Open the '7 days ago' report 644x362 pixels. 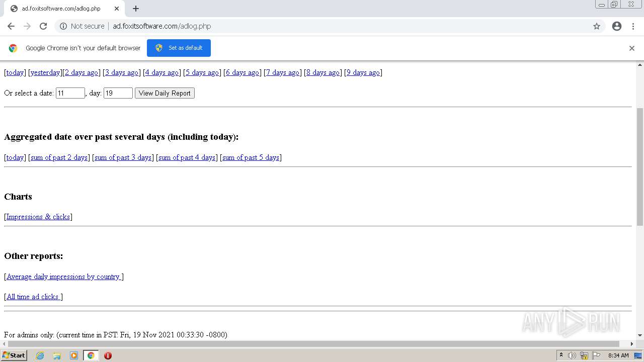[x=283, y=72]
